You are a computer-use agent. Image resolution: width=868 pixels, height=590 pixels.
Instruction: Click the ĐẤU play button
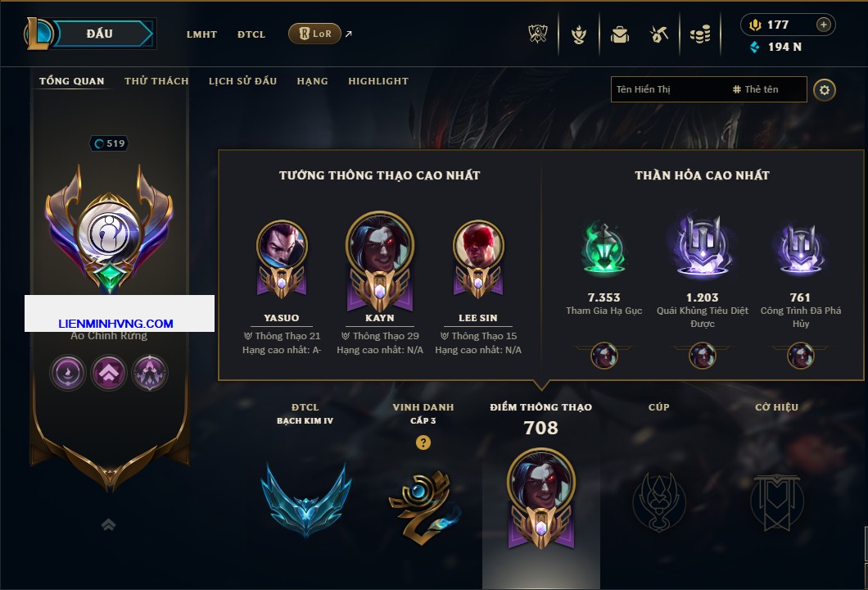pyautogui.click(x=100, y=34)
